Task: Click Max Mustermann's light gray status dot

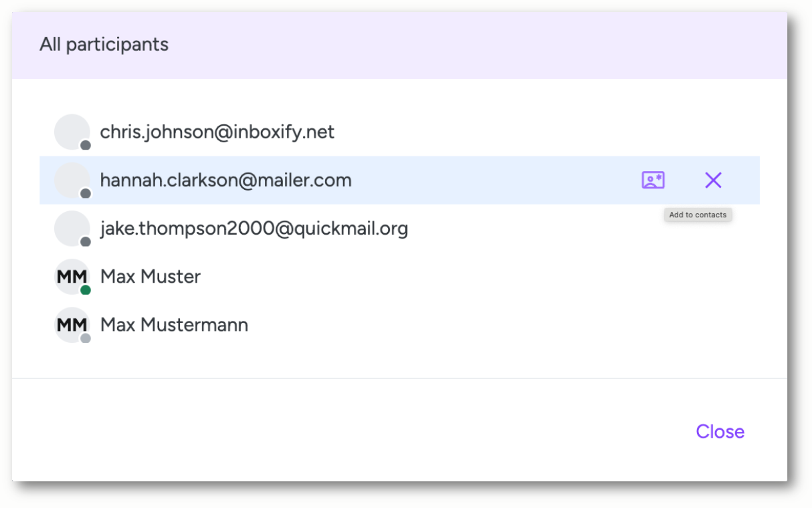Action: 86,338
